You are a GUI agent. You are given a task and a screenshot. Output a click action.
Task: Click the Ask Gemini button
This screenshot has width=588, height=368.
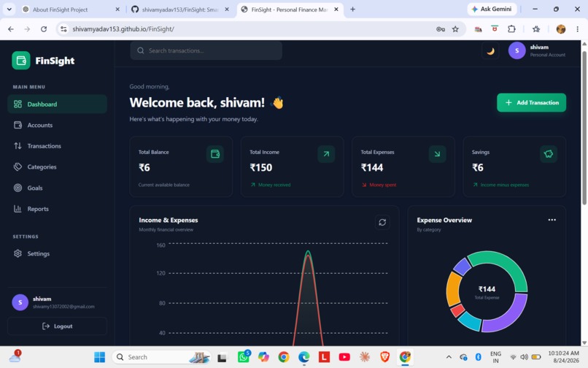[x=492, y=9]
